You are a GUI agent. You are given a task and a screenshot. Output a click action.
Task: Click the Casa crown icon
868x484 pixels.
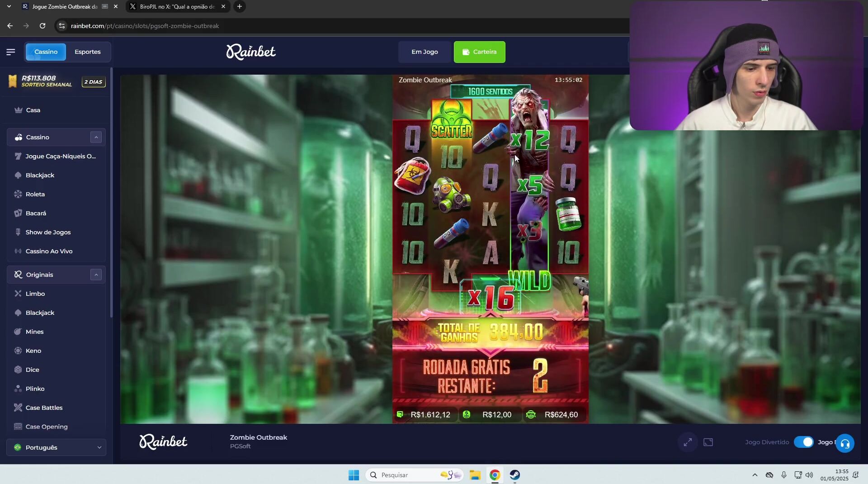[19, 110]
